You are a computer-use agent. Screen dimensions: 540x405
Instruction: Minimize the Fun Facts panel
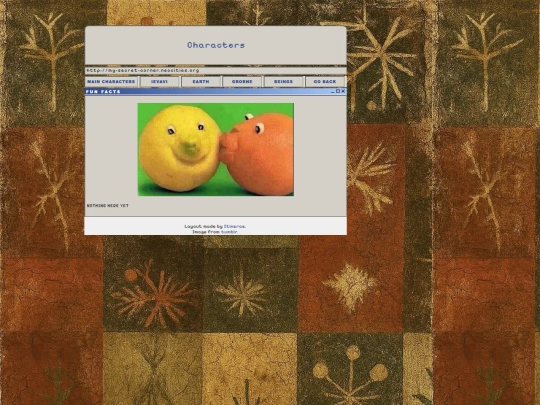[333, 91]
